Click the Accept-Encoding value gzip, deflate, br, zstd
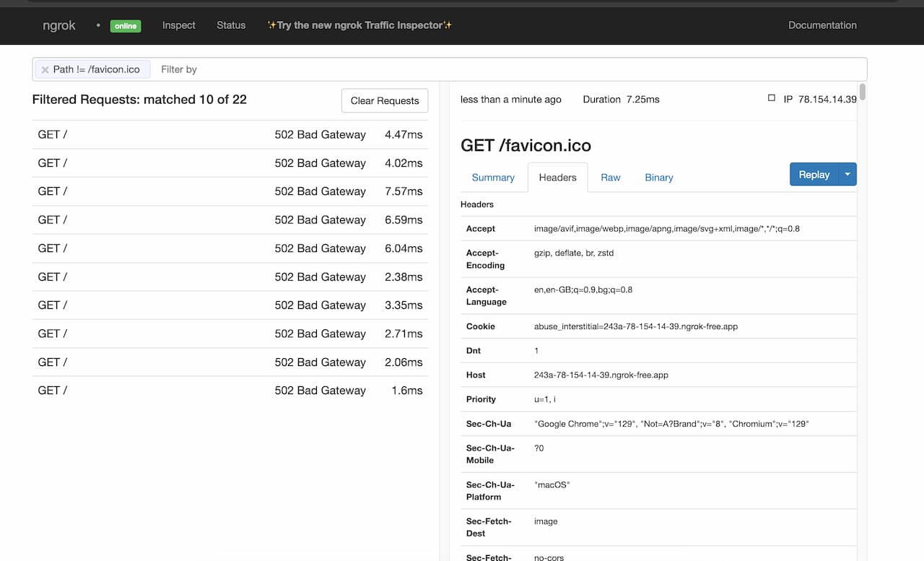This screenshot has height=561, width=924. pos(574,253)
